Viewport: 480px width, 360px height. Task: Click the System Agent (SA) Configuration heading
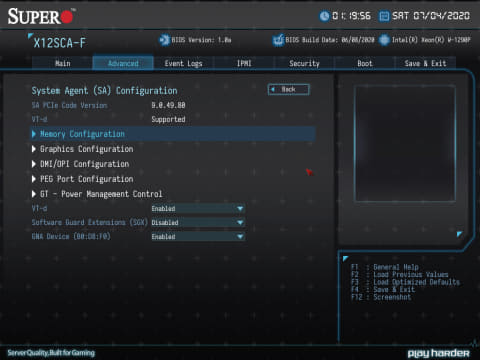point(104,91)
